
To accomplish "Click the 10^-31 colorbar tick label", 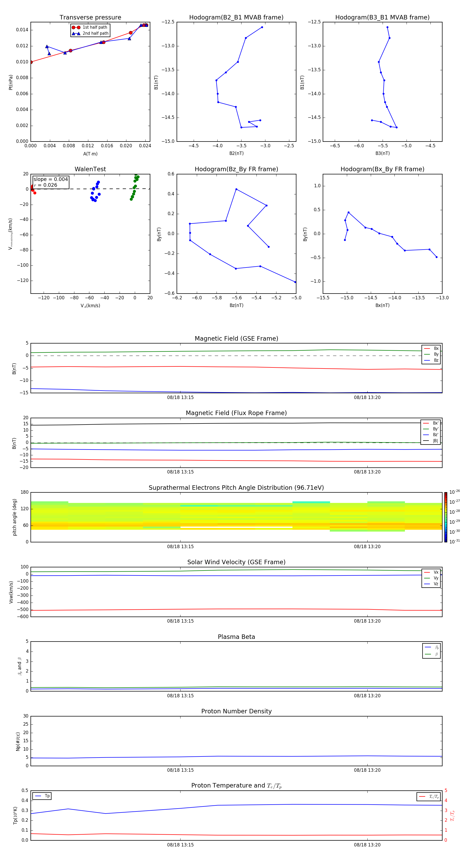I will pos(455,542).
